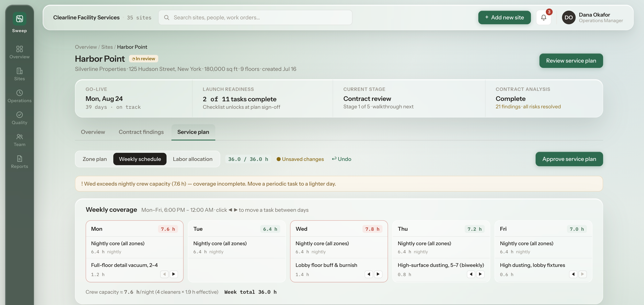Click the Unsaved changes indicator
The image size is (644, 305).
(300, 159)
